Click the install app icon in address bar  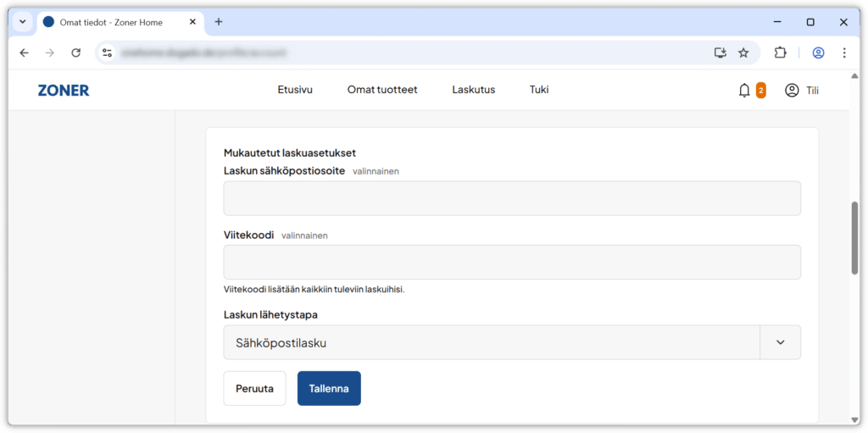coord(720,53)
